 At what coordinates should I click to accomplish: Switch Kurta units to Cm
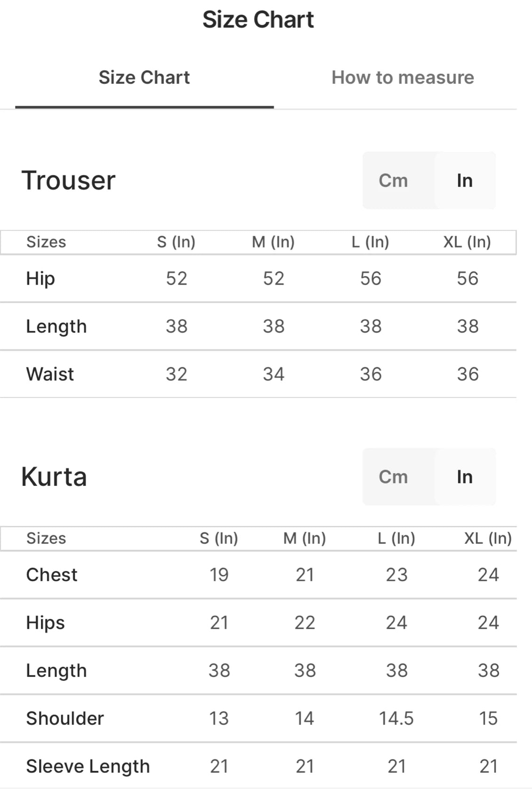[393, 477]
